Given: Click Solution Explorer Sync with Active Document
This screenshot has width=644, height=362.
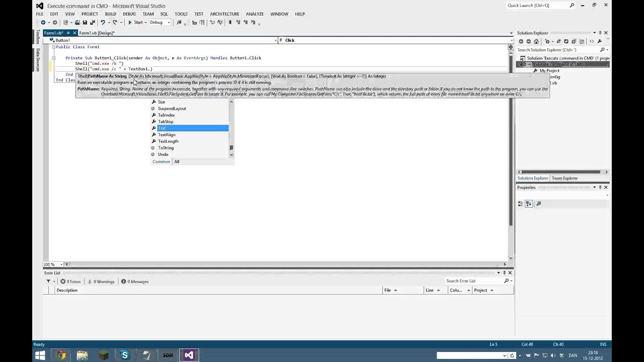Looking at the screenshot, I should click(x=558, y=42).
